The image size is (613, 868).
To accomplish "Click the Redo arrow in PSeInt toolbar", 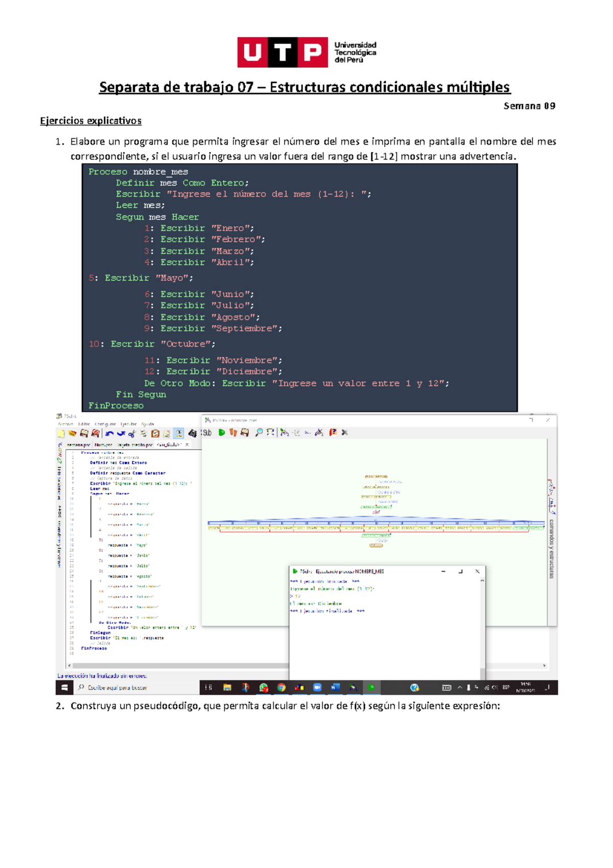I will (121, 433).
